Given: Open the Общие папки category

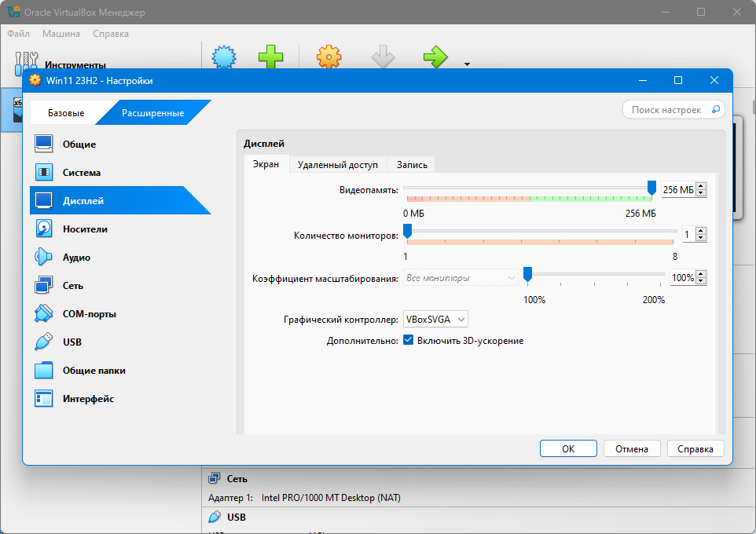Looking at the screenshot, I should 120,370.
